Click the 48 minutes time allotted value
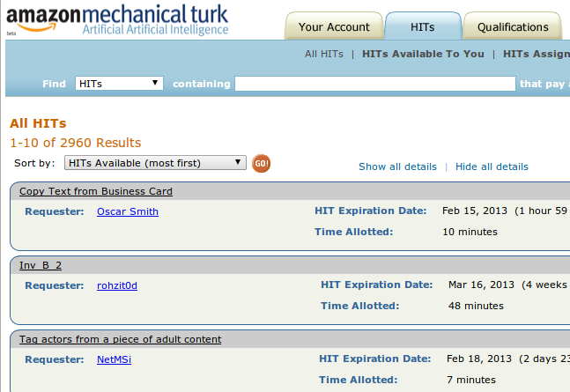The height and width of the screenshot is (392, 570). (x=476, y=306)
